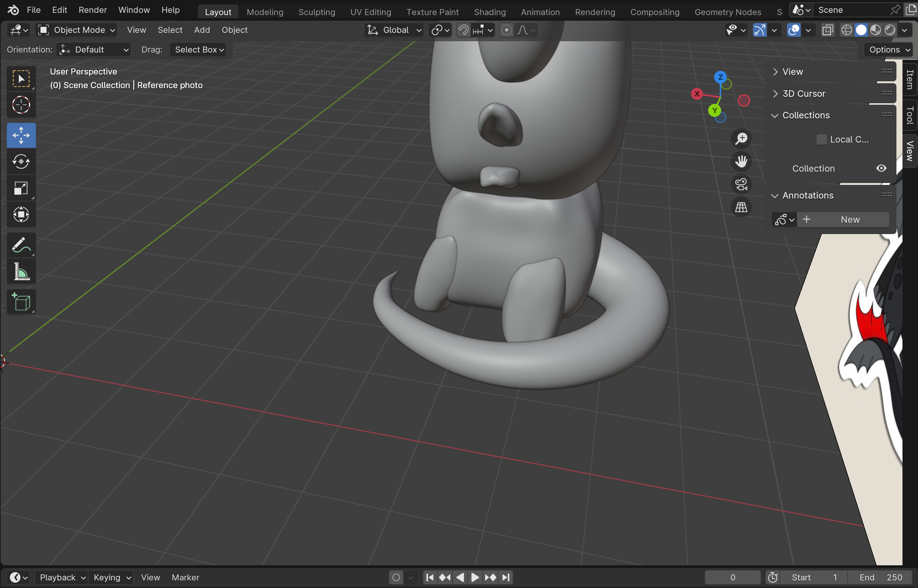Activate the Scale tool
918x588 pixels.
[x=22, y=188]
